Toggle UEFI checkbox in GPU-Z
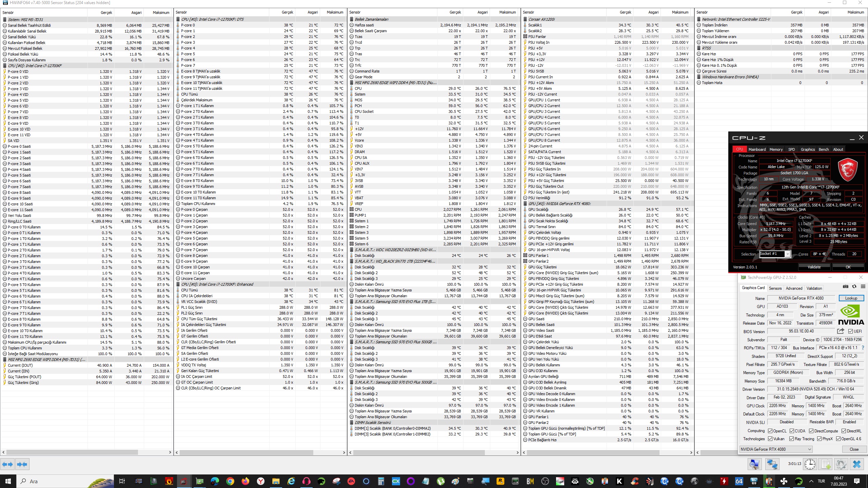868x488 pixels. [850, 331]
